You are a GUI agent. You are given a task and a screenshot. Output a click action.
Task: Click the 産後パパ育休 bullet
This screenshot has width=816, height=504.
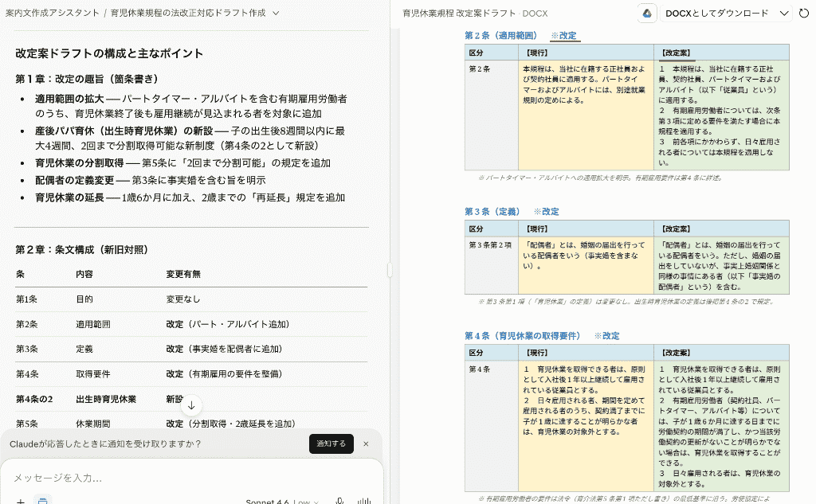coord(190,139)
